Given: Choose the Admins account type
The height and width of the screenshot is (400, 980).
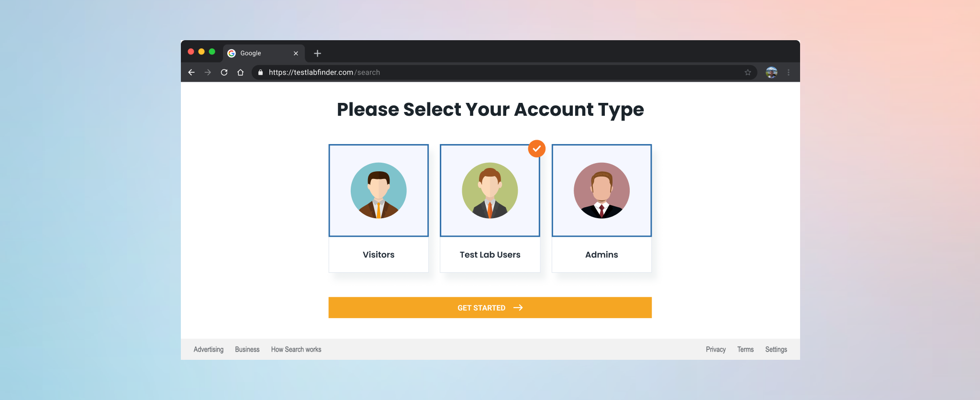Looking at the screenshot, I should click(x=601, y=208).
